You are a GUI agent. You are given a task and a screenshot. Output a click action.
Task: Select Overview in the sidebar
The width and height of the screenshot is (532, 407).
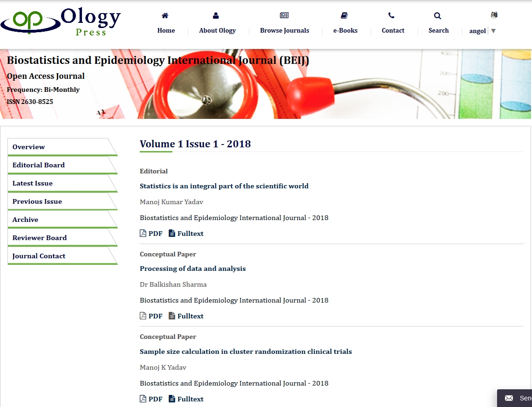(x=62, y=147)
